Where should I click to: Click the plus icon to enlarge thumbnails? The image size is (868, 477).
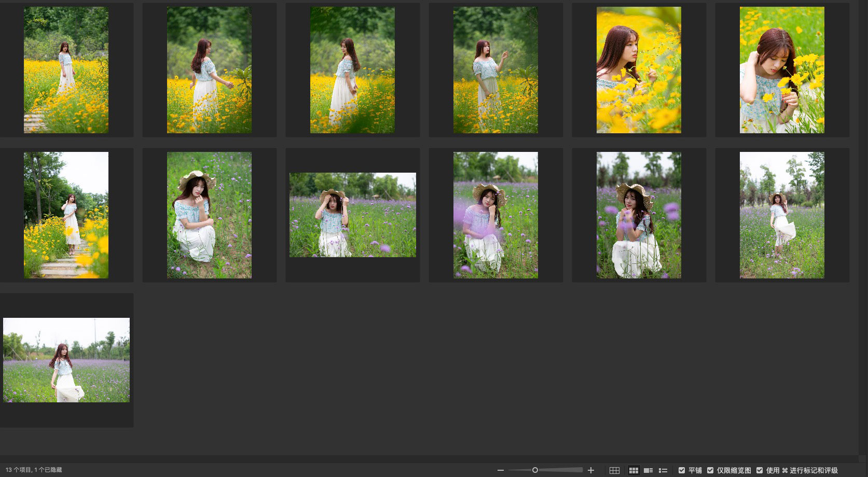(x=590, y=470)
